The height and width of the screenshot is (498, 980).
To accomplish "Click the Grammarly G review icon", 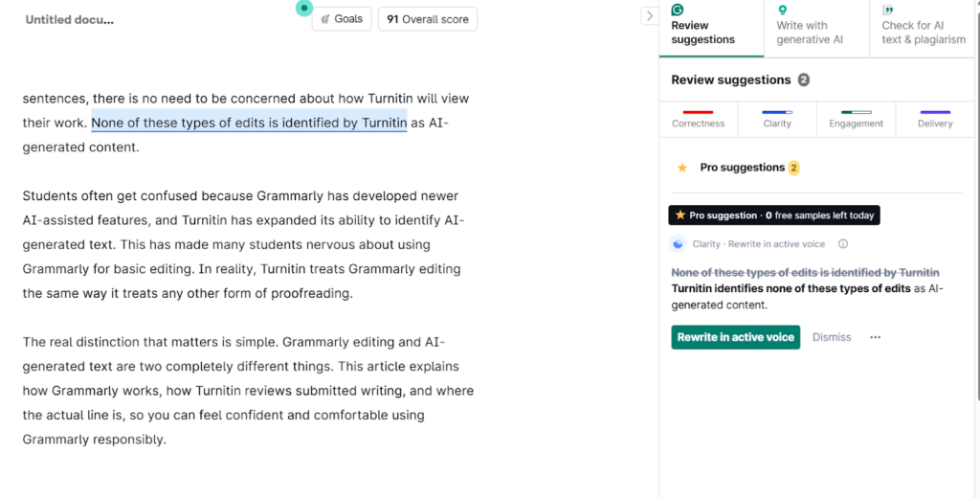I will click(678, 11).
